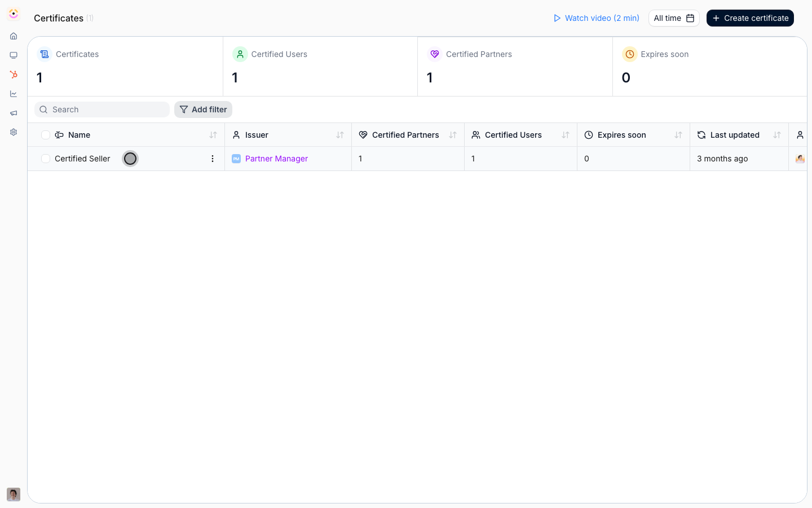The width and height of the screenshot is (812, 508).
Task: Sort the table by the Issuer column
Action: pos(340,135)
